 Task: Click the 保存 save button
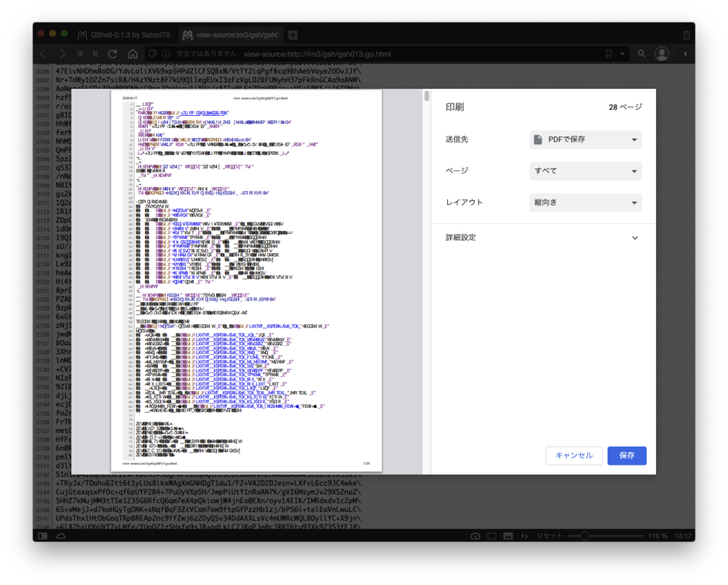626,456
